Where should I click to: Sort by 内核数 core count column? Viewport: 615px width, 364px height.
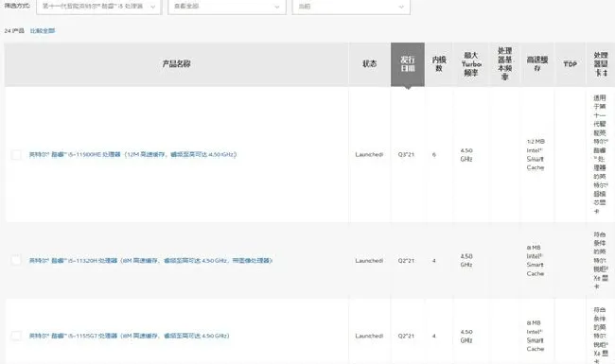[x=439, y=64]
